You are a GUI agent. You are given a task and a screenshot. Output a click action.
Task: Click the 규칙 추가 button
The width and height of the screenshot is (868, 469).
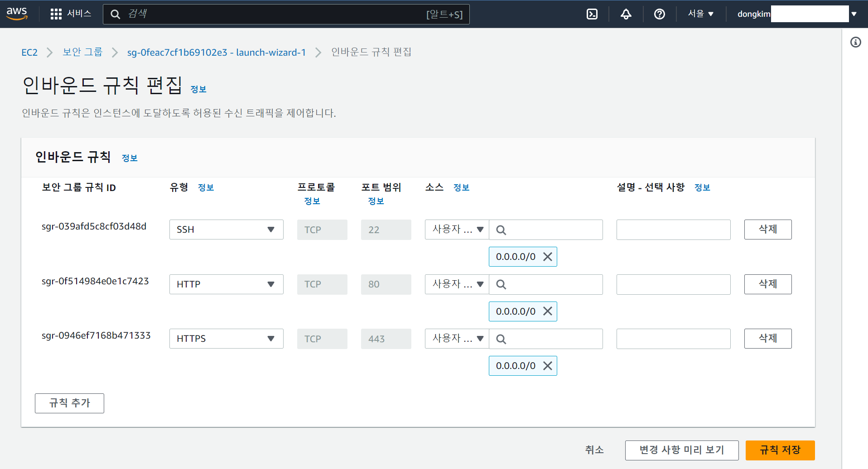[69, 403]
